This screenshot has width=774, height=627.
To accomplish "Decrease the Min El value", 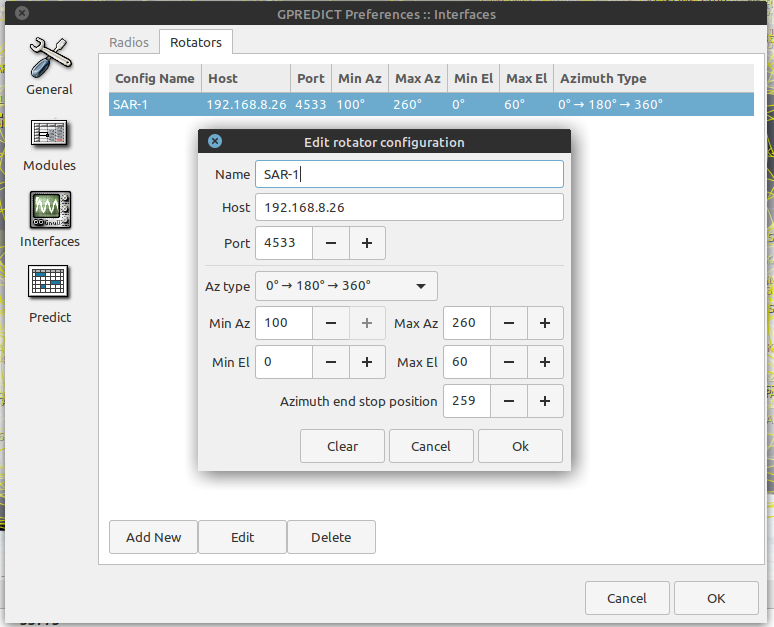I will pyautogui.click(x=331, y=362).
